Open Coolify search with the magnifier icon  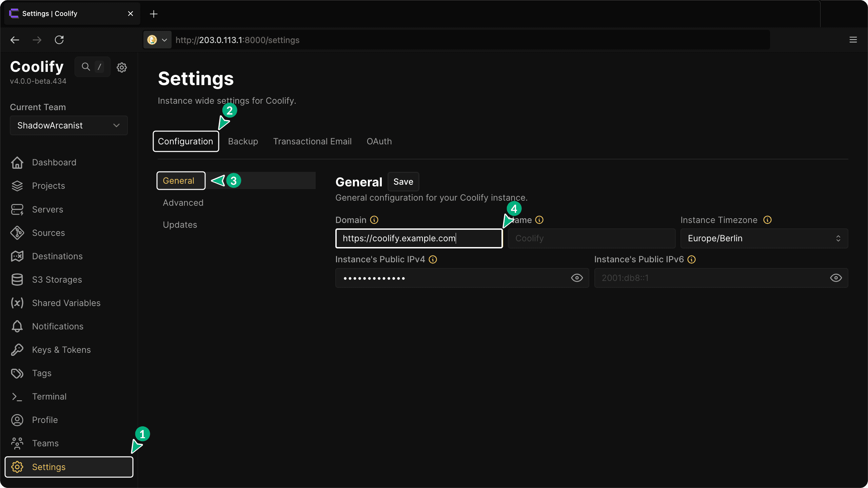coord(86,67)
